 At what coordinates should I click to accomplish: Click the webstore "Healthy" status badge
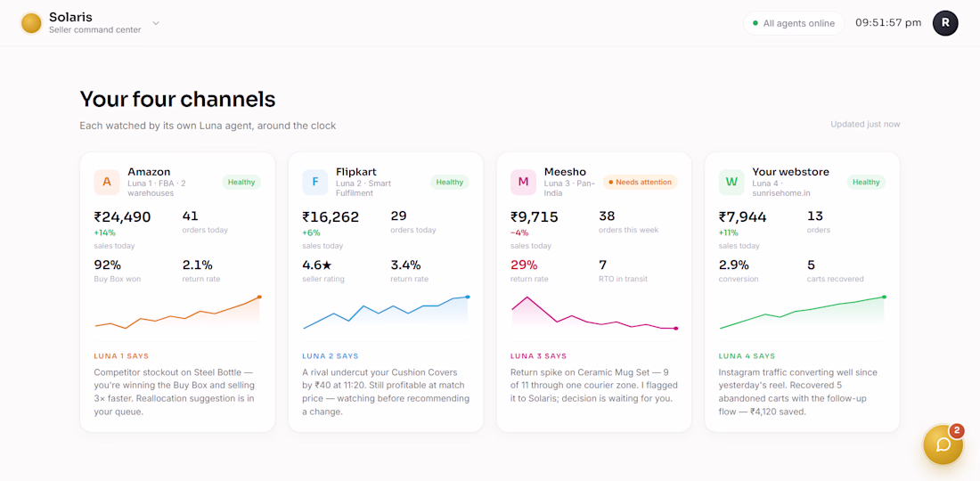click(866, 182)
